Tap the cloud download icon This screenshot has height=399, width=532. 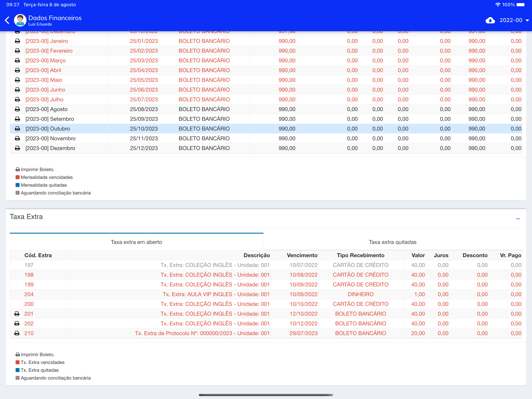tap(490, 20)
